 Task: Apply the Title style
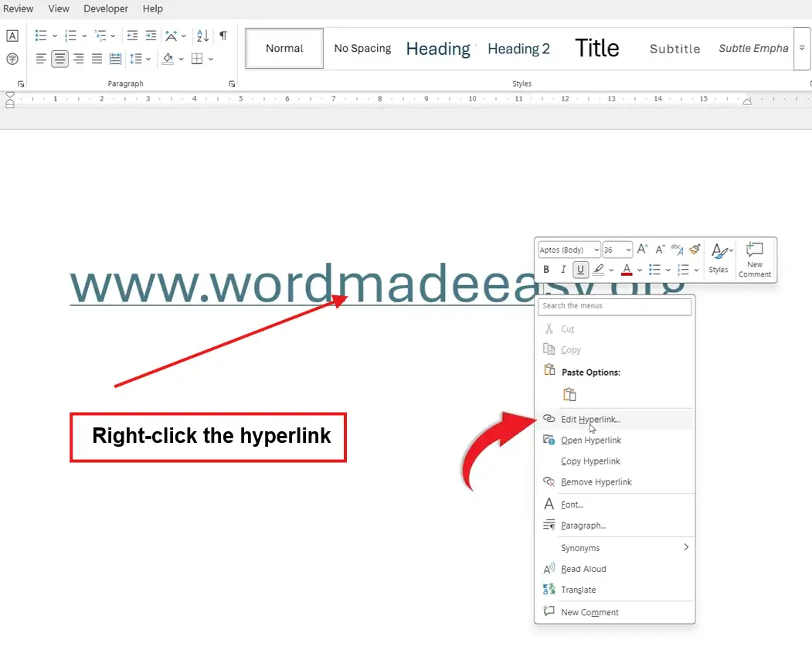click(596, 48)
